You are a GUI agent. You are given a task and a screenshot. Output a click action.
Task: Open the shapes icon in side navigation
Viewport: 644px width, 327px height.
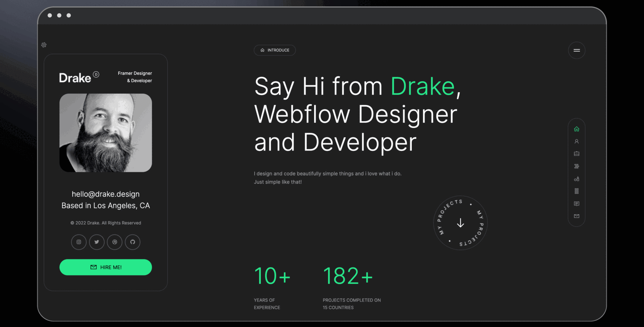(x=577, y=179)
